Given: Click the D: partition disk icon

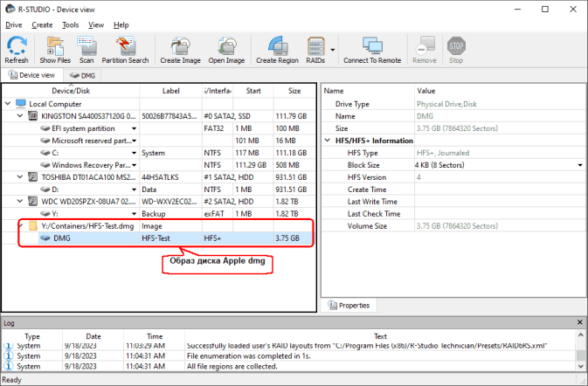Looking at the screenshot, I should pos(45,190).
